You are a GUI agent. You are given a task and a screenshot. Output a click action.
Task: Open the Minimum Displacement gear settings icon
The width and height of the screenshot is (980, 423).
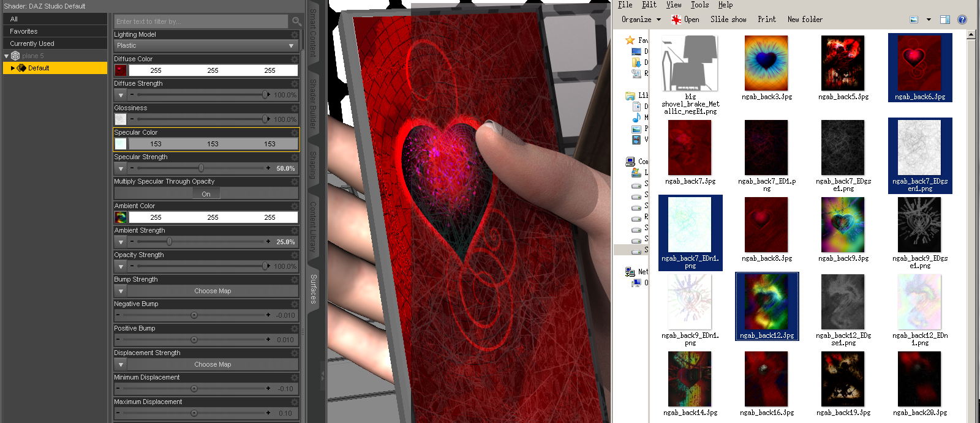coord(295,378)
